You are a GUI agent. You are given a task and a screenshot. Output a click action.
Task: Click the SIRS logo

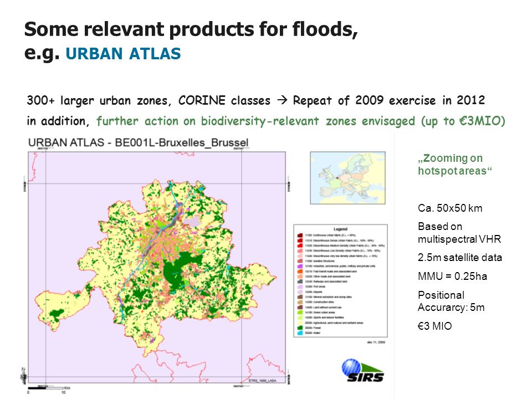(362, 371)
